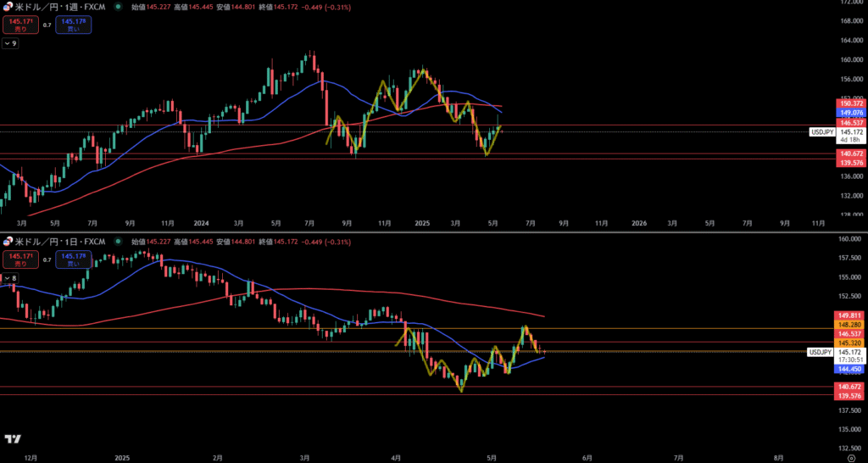This screenshot has height=463, width=868.
Task: Click the 12月 label on daily time axis
Action: click(x=31, y=458)
